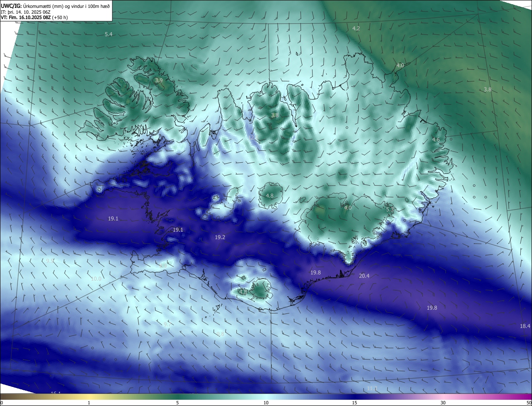Image resolution: width=532 pixels, height=406 pixels.
Task: Click the '5.3' value label on the map
Action: [390, 210]
